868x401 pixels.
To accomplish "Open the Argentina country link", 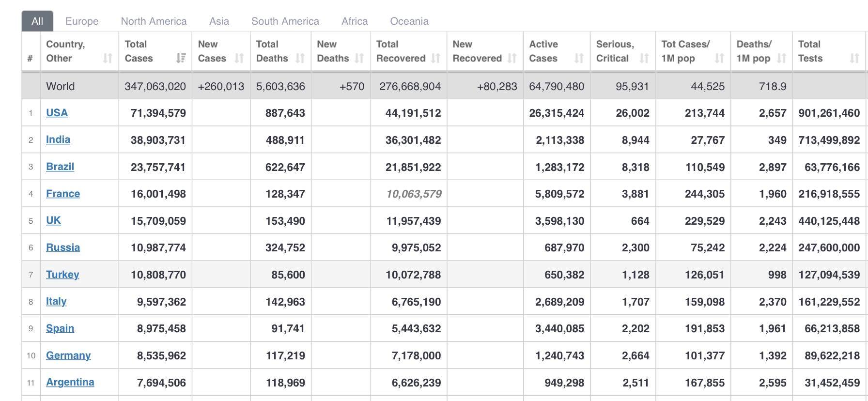I will click(70, 382).
